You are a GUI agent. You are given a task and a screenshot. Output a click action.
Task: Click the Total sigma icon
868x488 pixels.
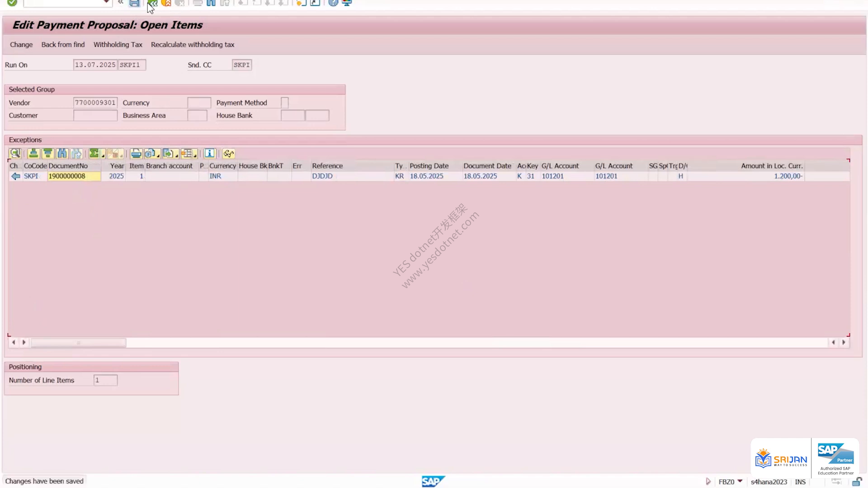(x=94, y=154)
